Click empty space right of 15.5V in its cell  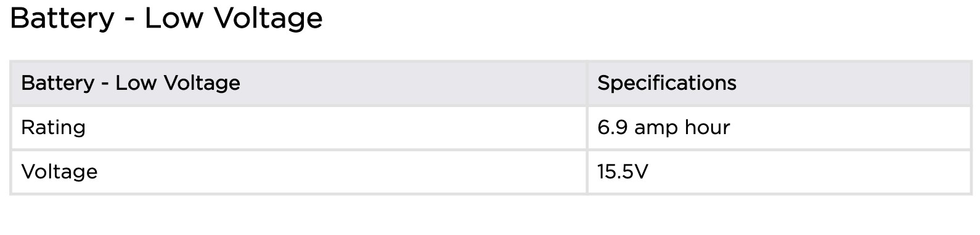pyautogui.click(x=807, y=171)
